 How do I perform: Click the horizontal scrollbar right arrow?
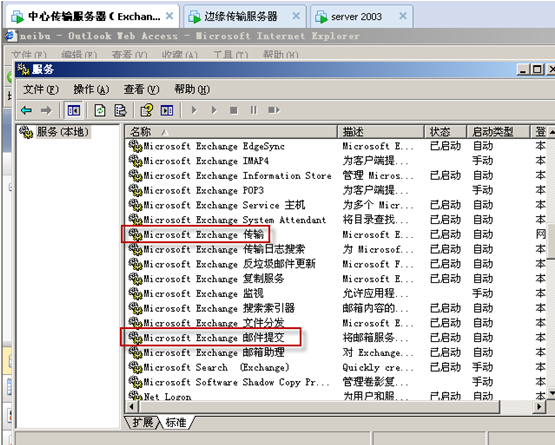tap(539, 407)
